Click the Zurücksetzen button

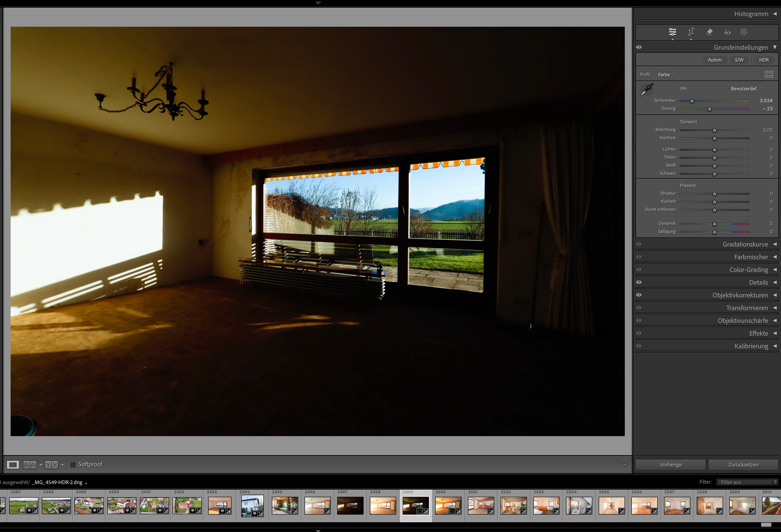743,465
